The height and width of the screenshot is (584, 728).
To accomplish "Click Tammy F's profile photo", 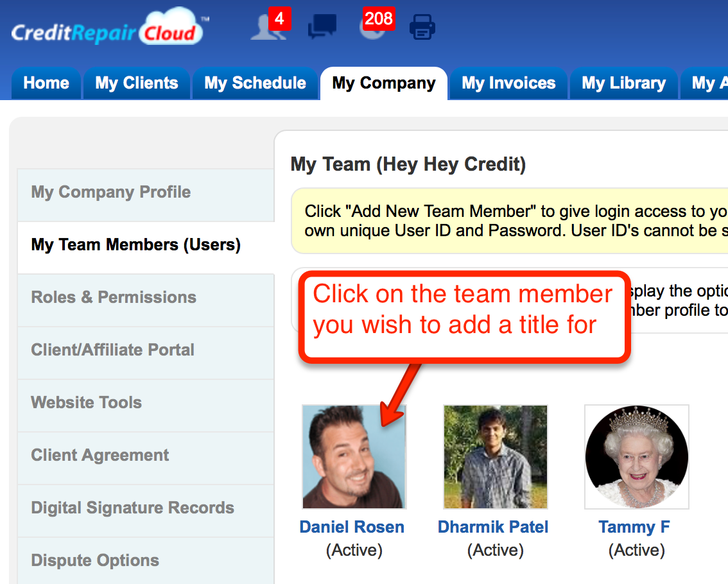I will (x=637, y=457).
